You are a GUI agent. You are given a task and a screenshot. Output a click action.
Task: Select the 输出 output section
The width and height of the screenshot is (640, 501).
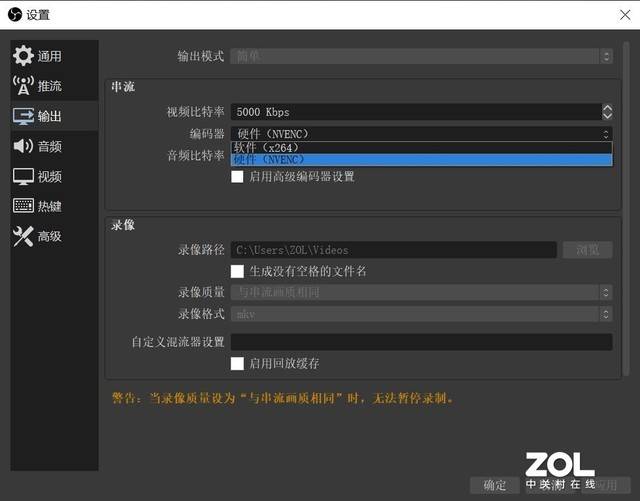pos(54,116)
